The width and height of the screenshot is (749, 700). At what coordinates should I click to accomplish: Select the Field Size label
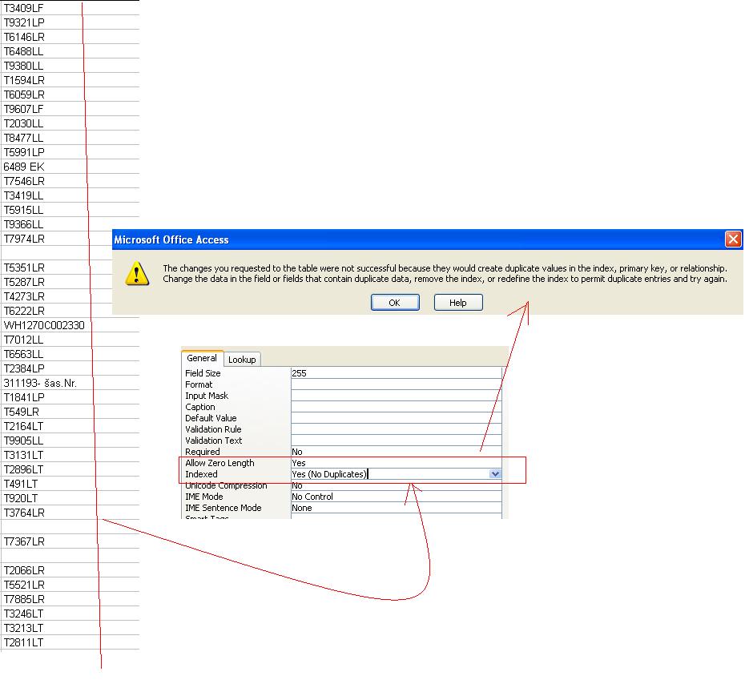[x=203, y=373]
